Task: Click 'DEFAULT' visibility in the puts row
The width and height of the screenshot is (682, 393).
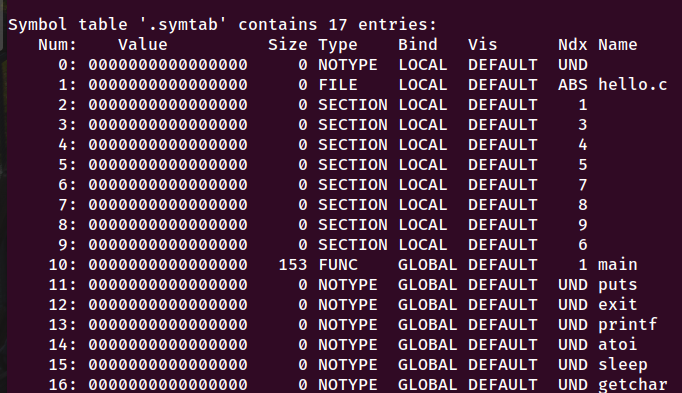Action: point(502,285)
